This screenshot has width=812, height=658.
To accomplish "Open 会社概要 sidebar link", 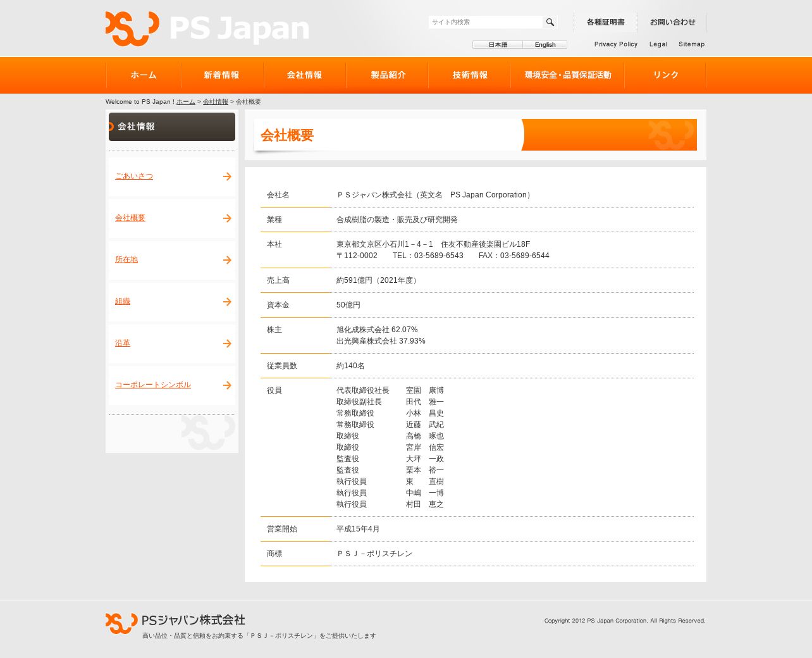I will [x=130, y=218].
